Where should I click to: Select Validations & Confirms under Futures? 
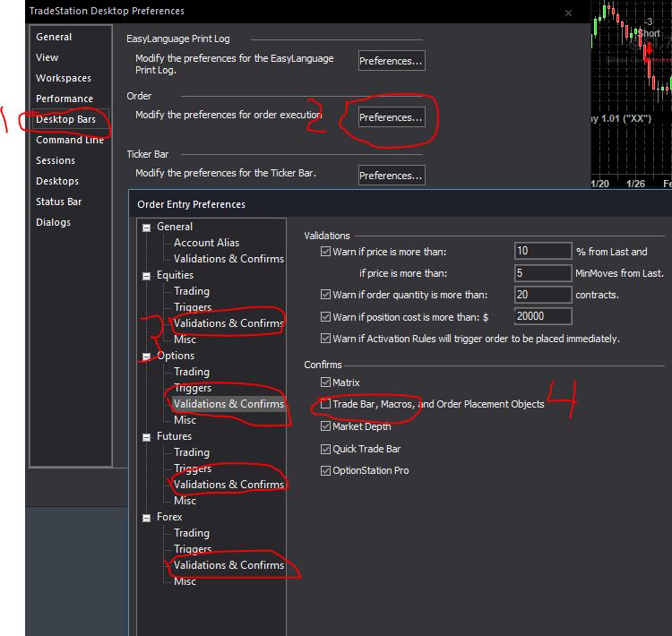(228, 485)
